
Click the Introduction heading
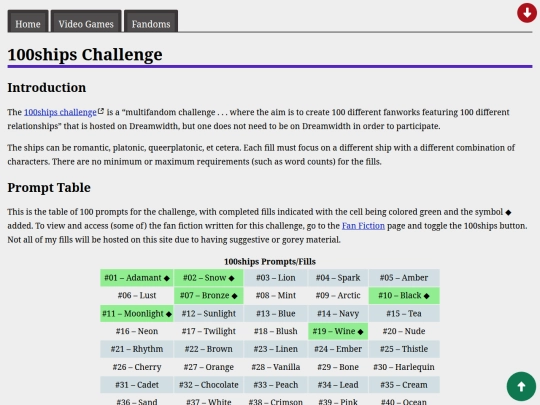click(47, 87)
